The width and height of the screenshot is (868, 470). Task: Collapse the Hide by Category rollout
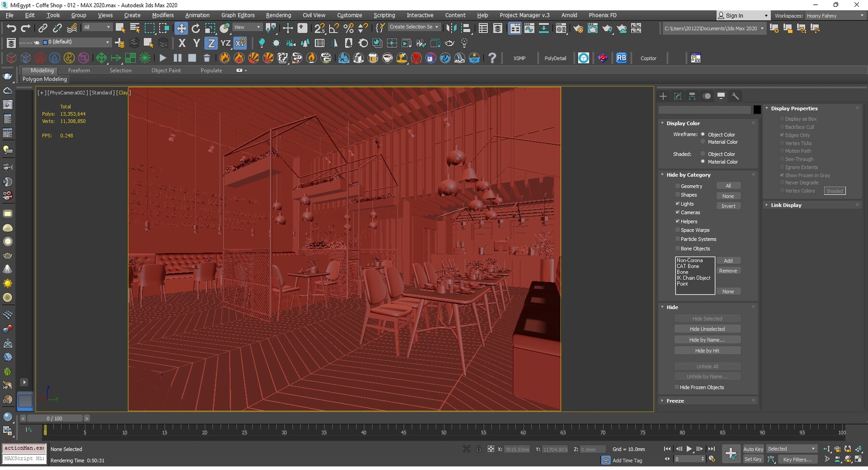click(663, 175)
